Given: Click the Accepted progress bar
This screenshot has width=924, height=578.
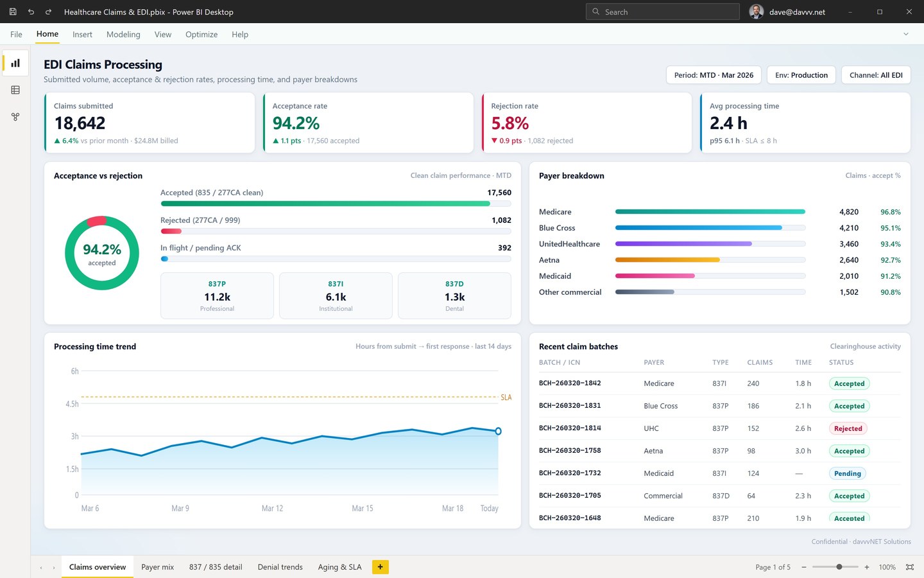Looking at the screenshot, I should click(336, 204).
